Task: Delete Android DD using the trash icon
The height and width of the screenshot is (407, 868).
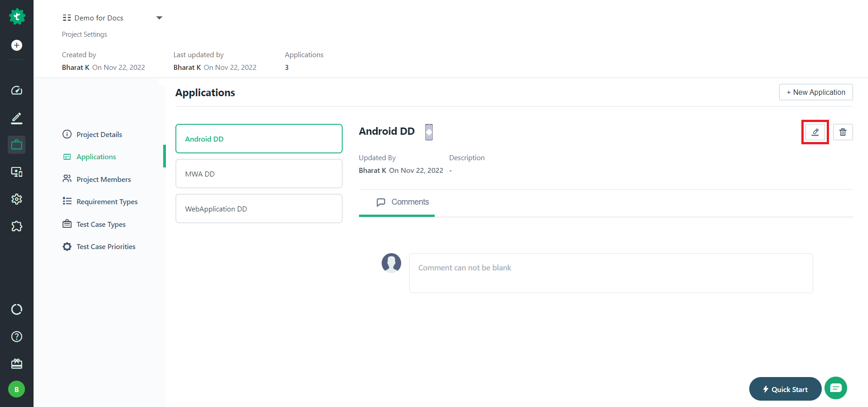Action: tap(843, 132)
